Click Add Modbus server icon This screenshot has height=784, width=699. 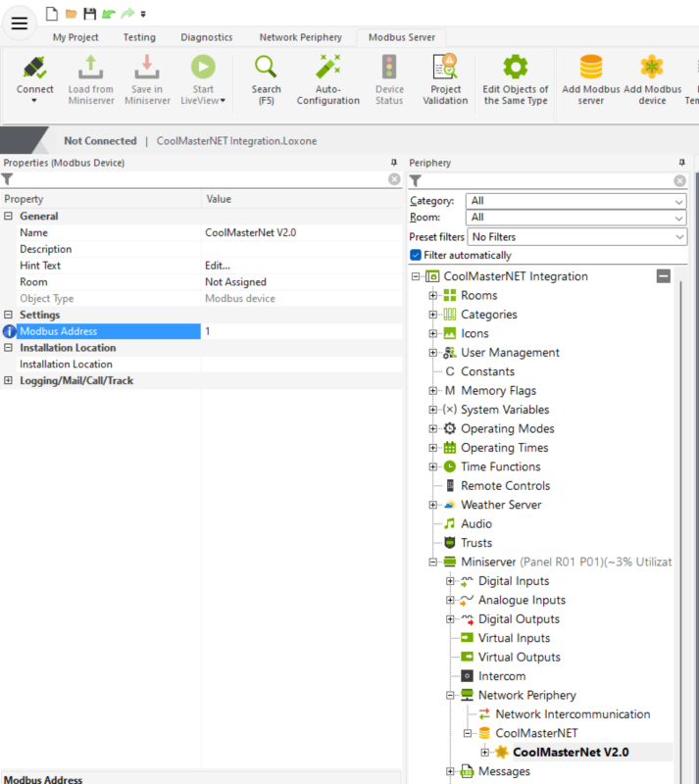(x=591, y=68)
